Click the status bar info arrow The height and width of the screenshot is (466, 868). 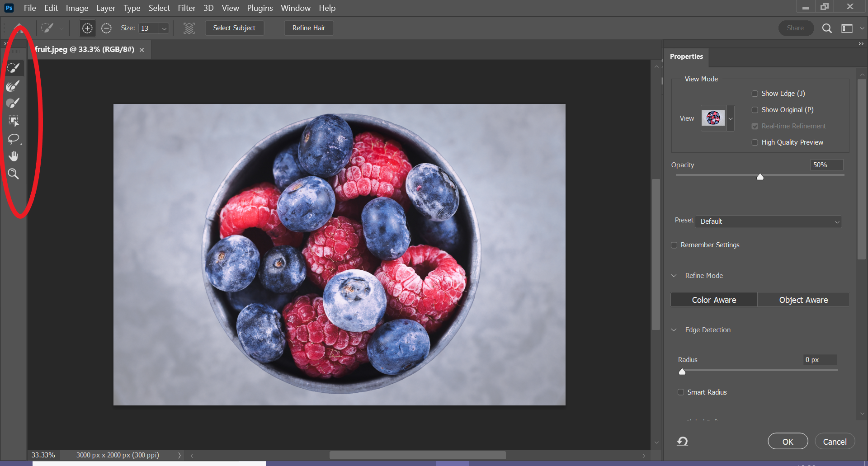(179, 455)
